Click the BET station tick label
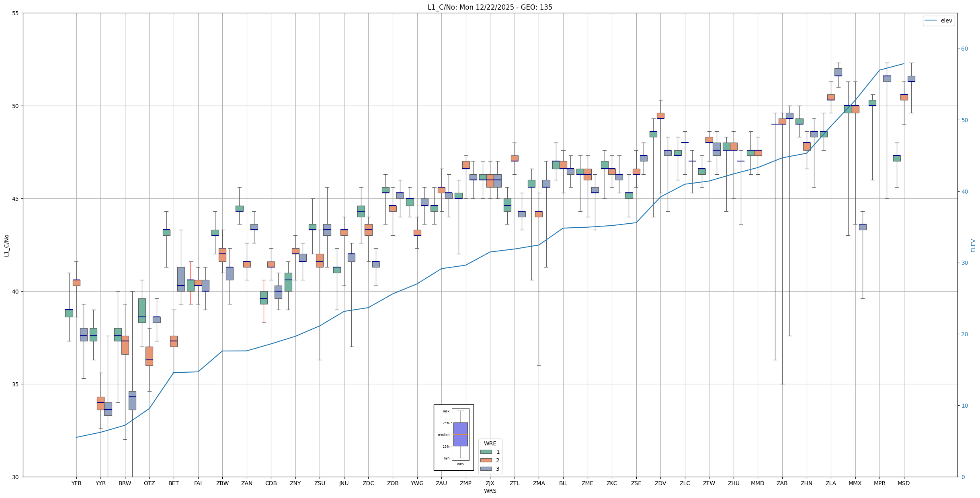The image size is (980, 498). pyautogui.click(x=174, y=483)
